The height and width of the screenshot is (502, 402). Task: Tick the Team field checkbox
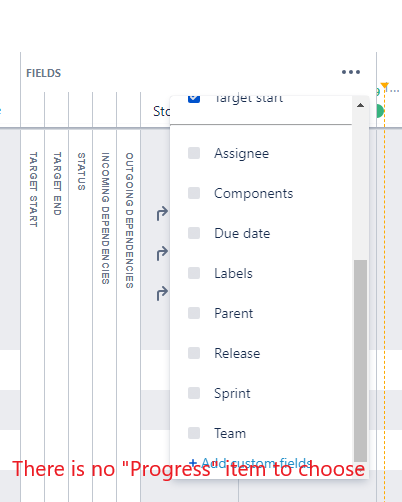pyautogui.click(x=194, y=433)
